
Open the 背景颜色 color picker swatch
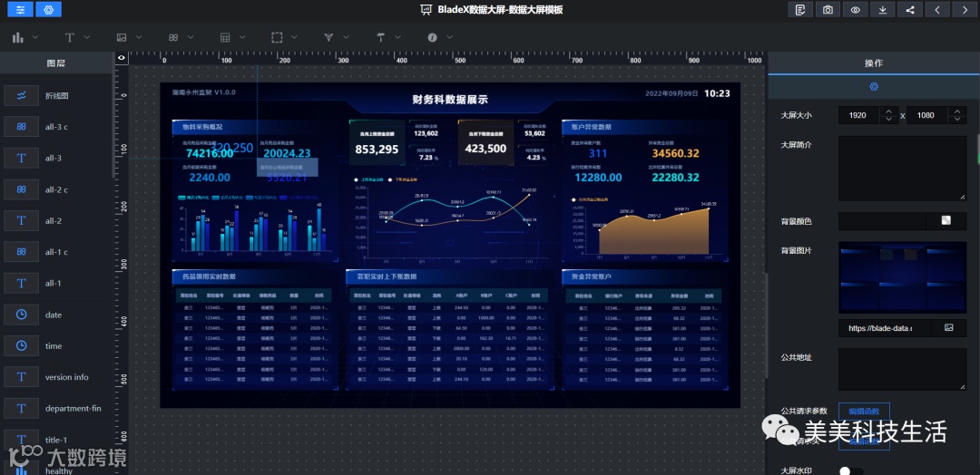point(946,220)
